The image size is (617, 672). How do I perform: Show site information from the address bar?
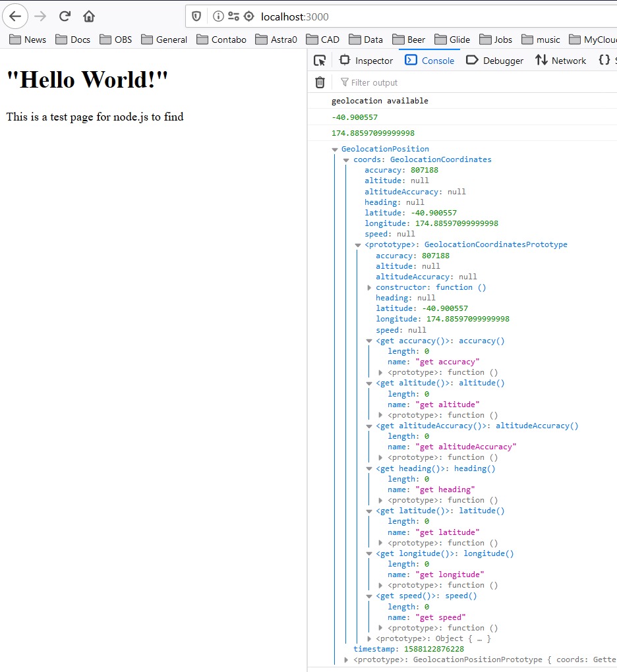[218, 16]
